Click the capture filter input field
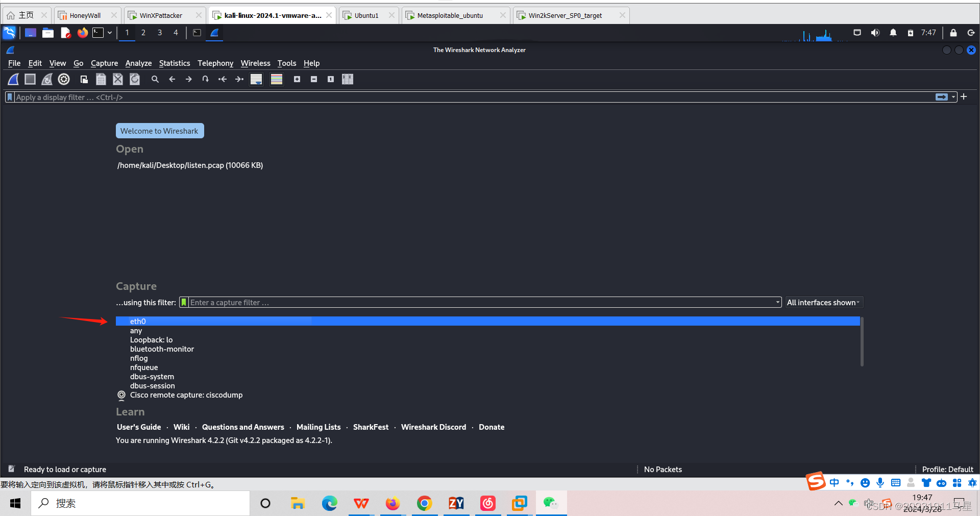 (x=481, y=303)
